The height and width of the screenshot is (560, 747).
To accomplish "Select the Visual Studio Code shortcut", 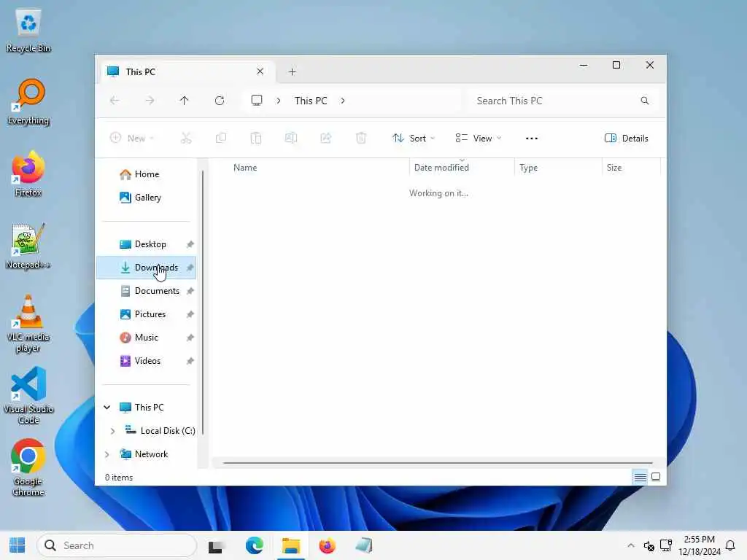I will click(x=28, y=396).
